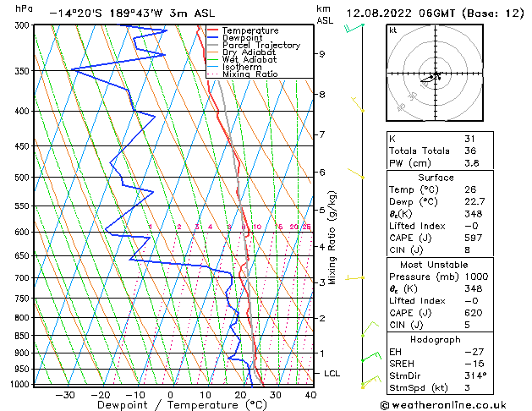Image resolution: width=532 pixels, height=411 pixels.
Task: Select the EH value -27
Action: coord(474,352)
